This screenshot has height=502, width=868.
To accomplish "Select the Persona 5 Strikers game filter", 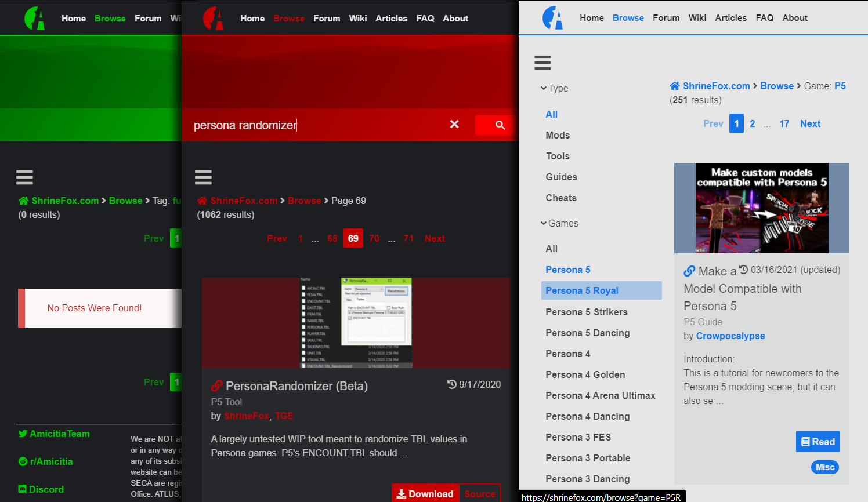I will click(587, 312).
